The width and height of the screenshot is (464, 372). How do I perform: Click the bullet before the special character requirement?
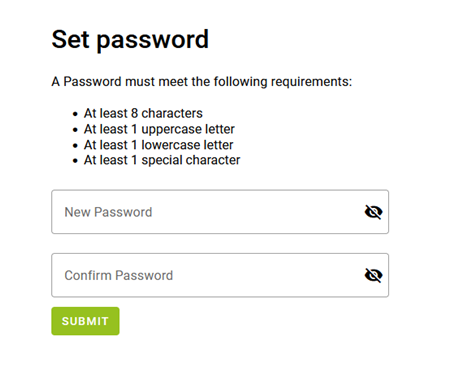tap(75, 161)
